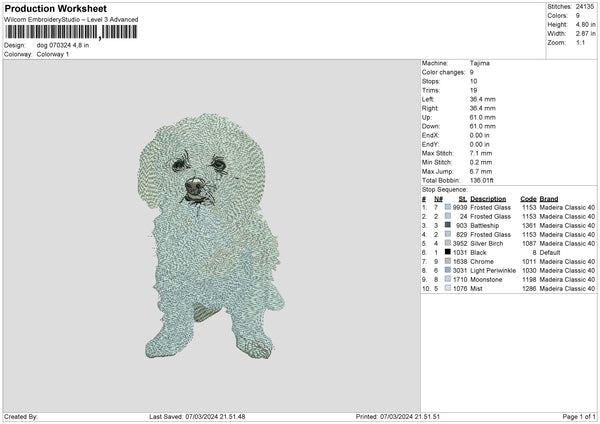Click the "Moonstone" description text
The width and height of the screenshot is (600, 424).
pyautogui.click(x=485, y=279)
